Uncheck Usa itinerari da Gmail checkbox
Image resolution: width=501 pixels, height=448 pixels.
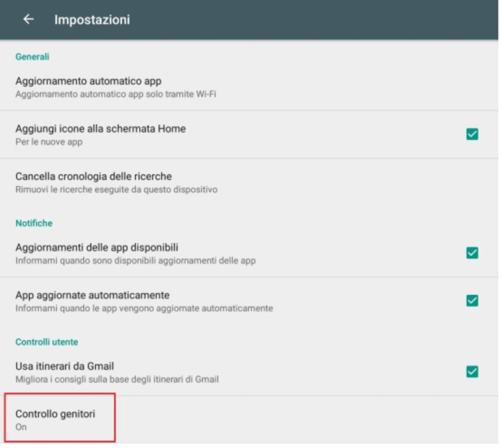(x=472, y=371)
